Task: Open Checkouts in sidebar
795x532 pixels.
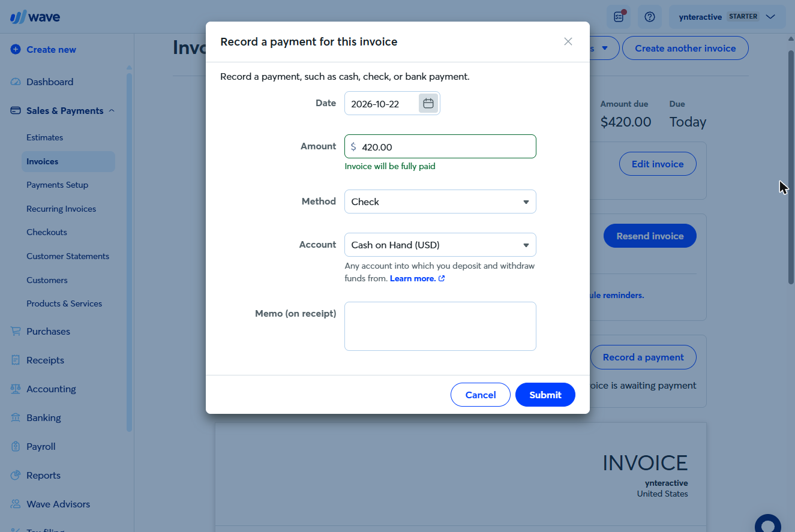Action: coord(47,232)
